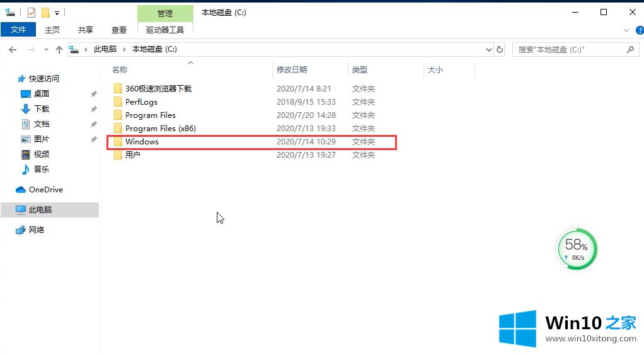Switch to the 共享 ribbon tab
The image size is (644, 355).
tap(86, 30)
